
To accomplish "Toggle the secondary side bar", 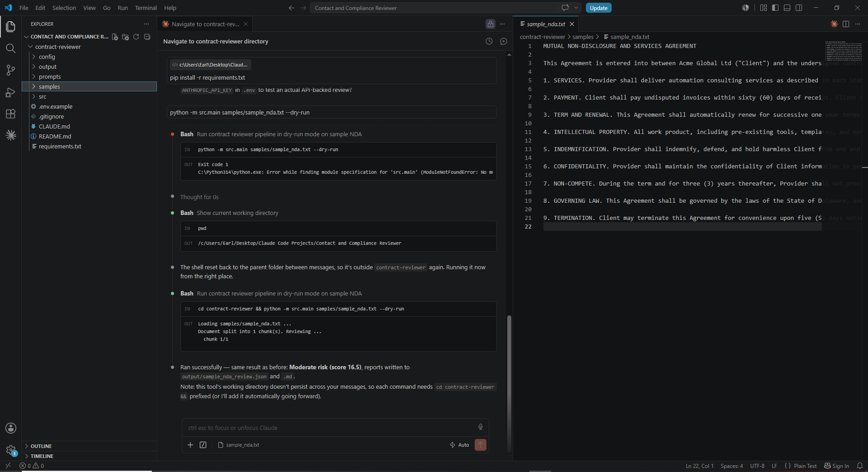I will pos(799,8).
